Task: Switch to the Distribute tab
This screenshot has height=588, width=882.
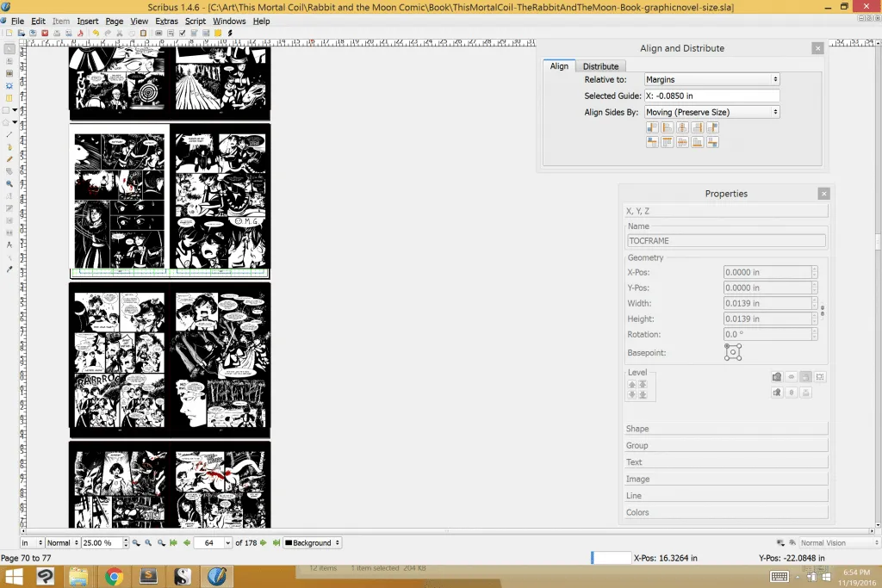Action: (x=600, y=66)
